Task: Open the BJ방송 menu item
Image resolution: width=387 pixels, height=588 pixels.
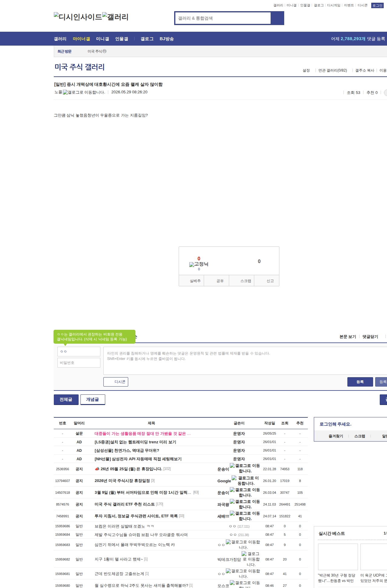Action: point(167,39)
